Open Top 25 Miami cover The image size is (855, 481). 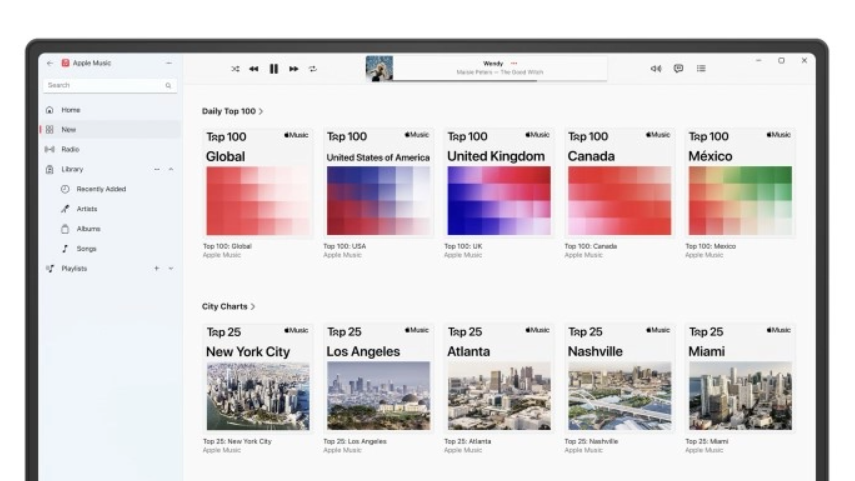(740, 378)
